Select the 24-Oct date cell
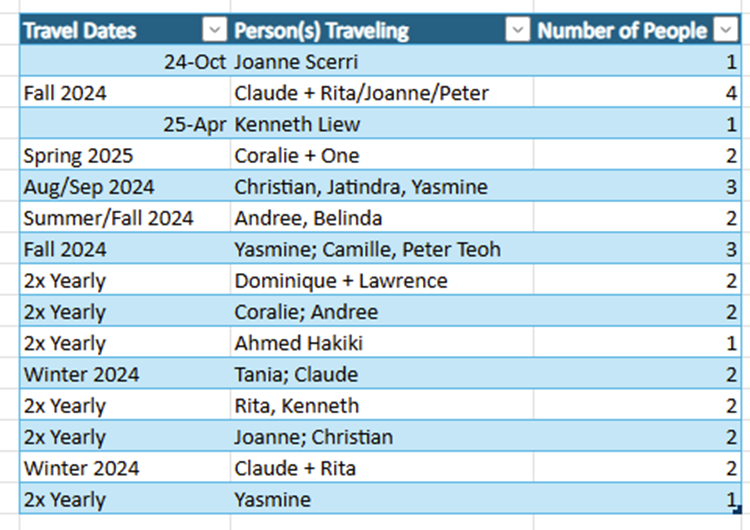Screen dimensions: 750x530 [125, 62]
